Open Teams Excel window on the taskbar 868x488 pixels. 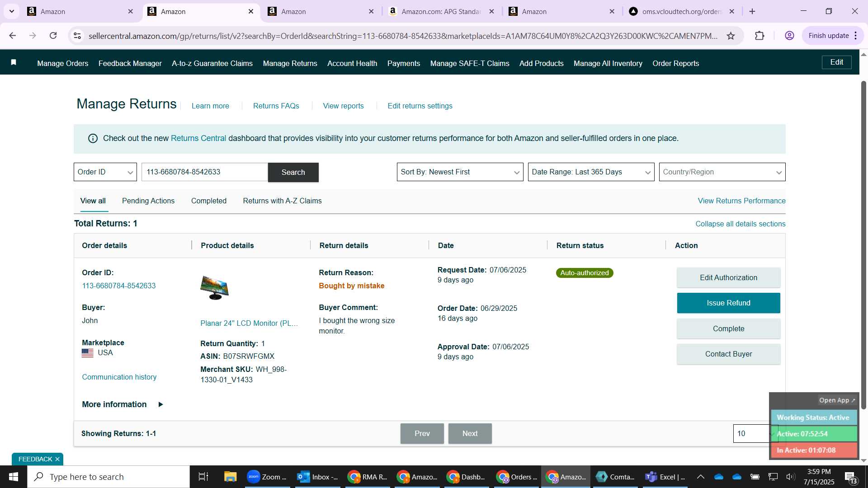click(x=665, y=477)
